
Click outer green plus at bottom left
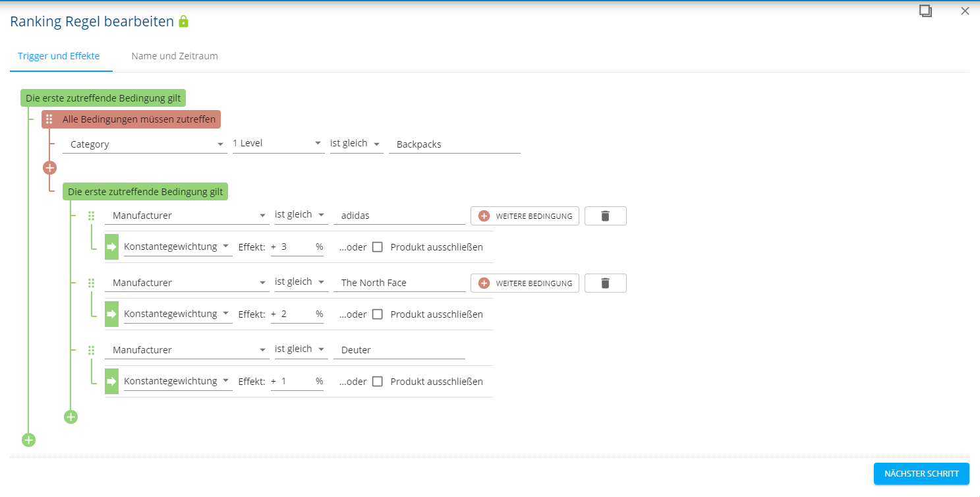[28, 440]
